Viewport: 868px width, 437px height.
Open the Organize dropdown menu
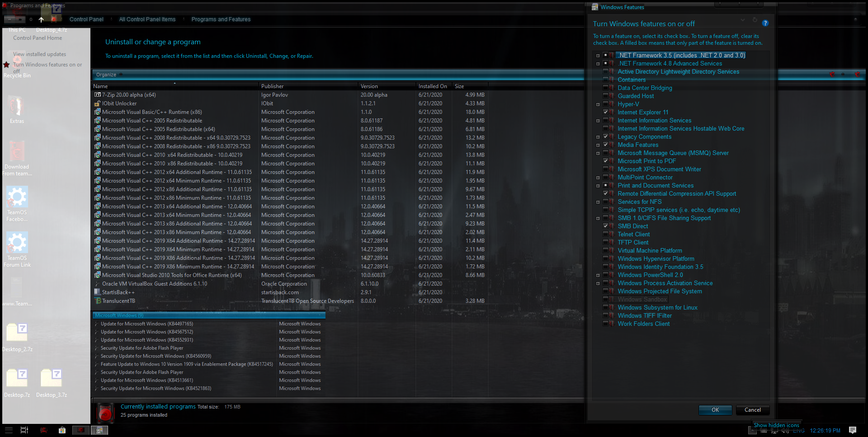[x=109, y=75]
